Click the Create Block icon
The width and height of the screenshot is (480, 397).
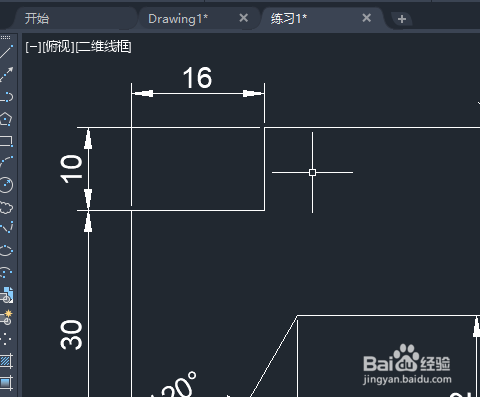(x=7, y=317)
